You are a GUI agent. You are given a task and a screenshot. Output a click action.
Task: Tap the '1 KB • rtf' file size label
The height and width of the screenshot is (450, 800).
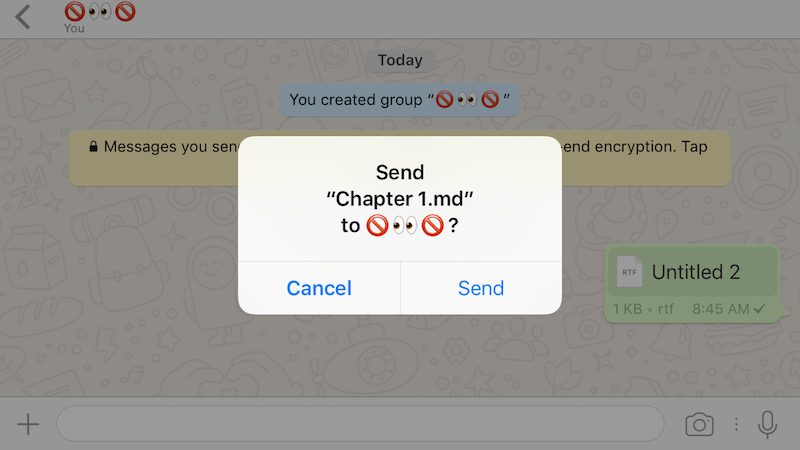pyautogui.click(x=643, y=309)
